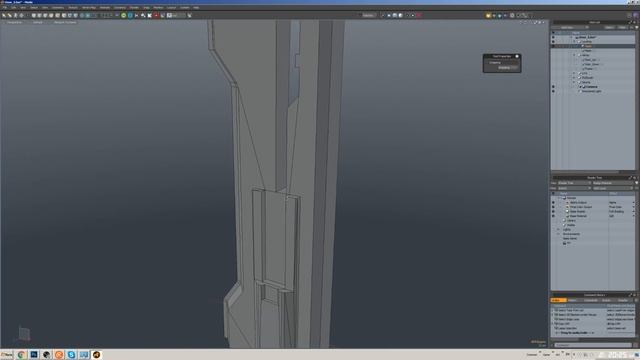Click the maximize icon in the Item List header

[x=630, y=22]
